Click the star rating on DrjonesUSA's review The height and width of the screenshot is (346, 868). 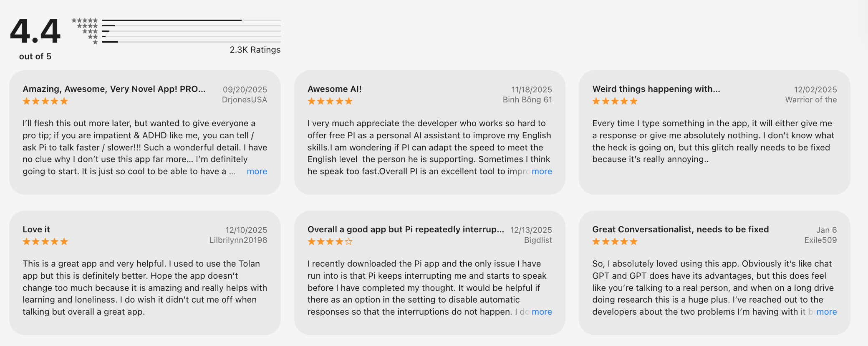[x=45, y=101]
